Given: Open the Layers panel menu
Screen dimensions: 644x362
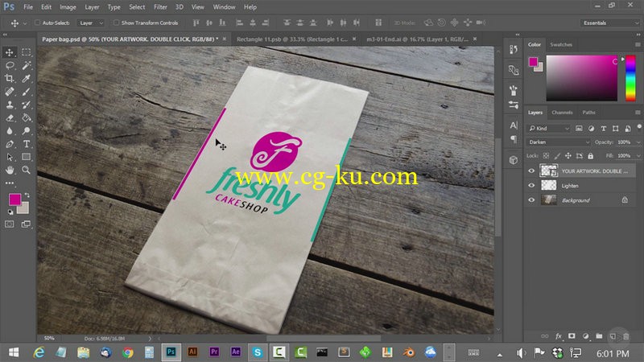Looking at the screenshot, I should (x=638, y=113).
